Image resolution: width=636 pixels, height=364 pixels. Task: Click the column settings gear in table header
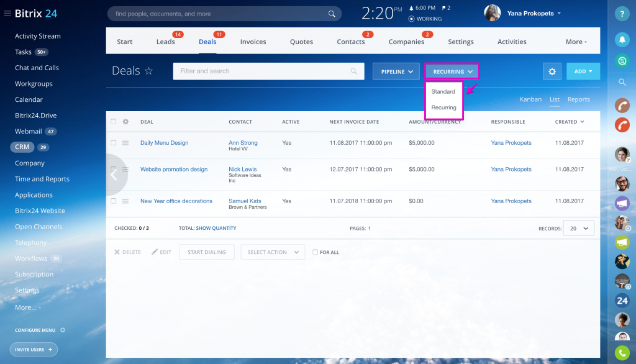125,122
